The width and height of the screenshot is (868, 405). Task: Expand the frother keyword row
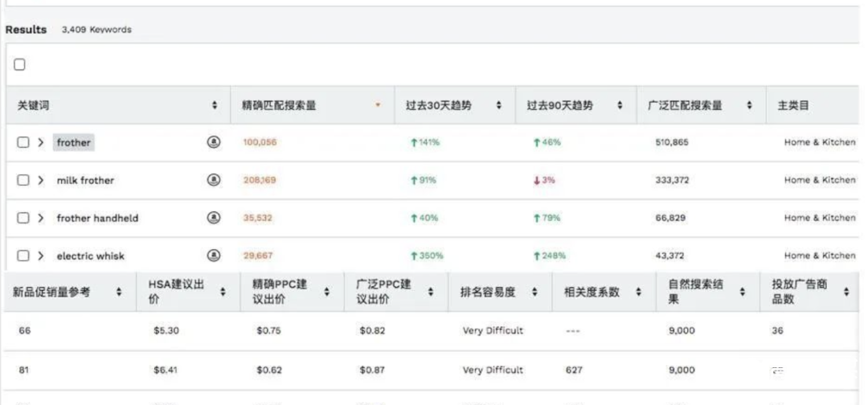pos(41,142)
